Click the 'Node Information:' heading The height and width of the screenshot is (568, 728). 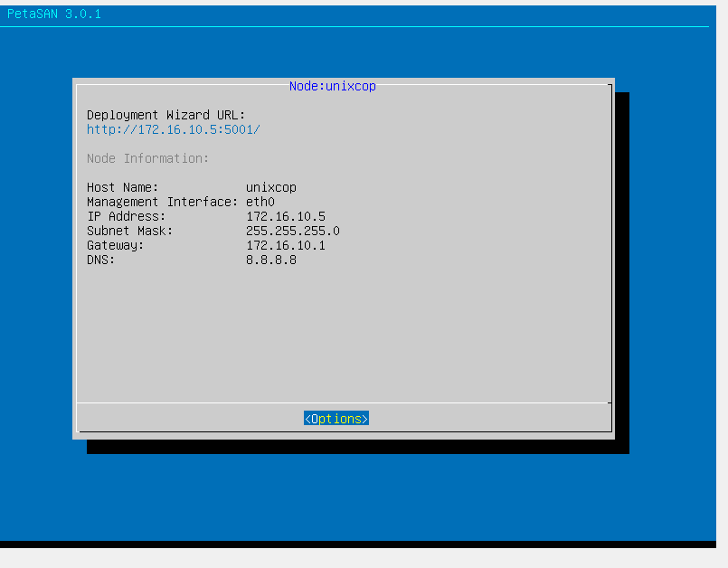pyautogui.click(x=147, y=158)
